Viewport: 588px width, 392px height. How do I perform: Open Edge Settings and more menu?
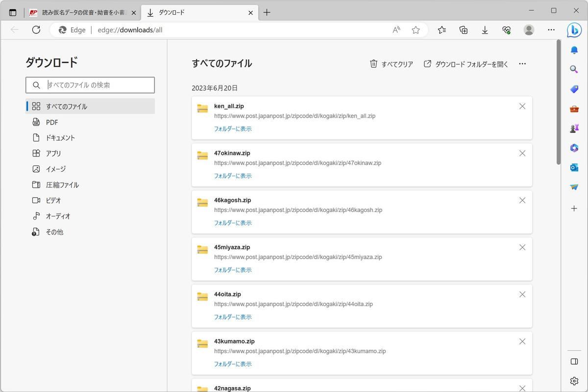pyautogui.click(x=551, y=30)
